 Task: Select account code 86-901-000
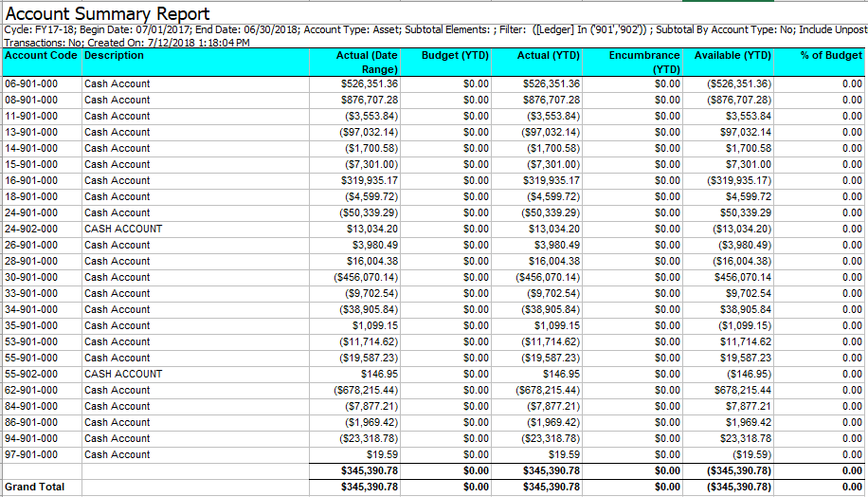click(x=31, y=422)
